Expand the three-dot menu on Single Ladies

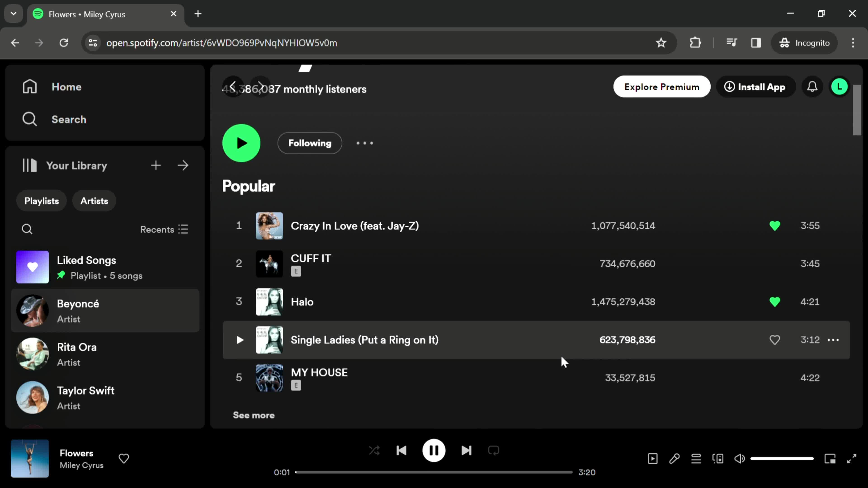834,340
